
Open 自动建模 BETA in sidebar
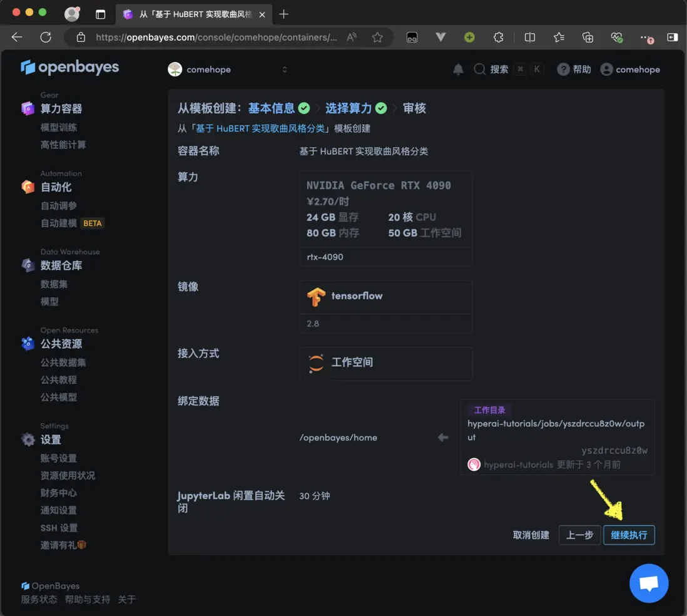click(x=73, y=223)
